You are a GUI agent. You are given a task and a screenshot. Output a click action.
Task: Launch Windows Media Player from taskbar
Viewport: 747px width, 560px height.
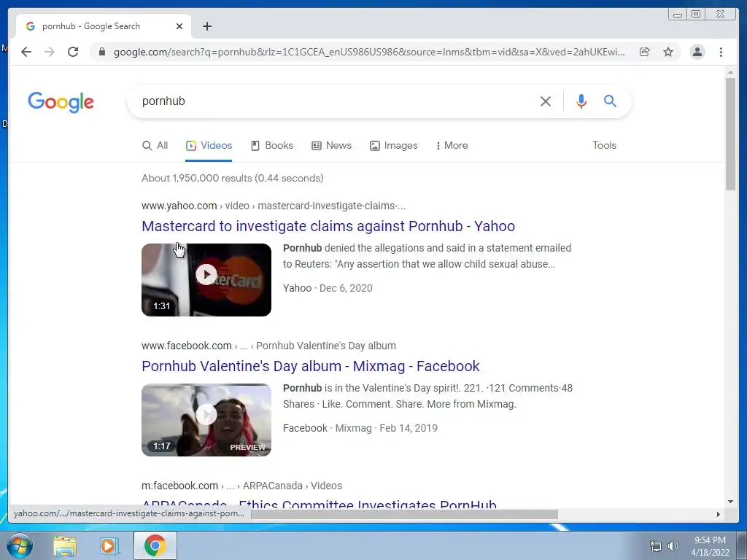click(x=109, y=546)
